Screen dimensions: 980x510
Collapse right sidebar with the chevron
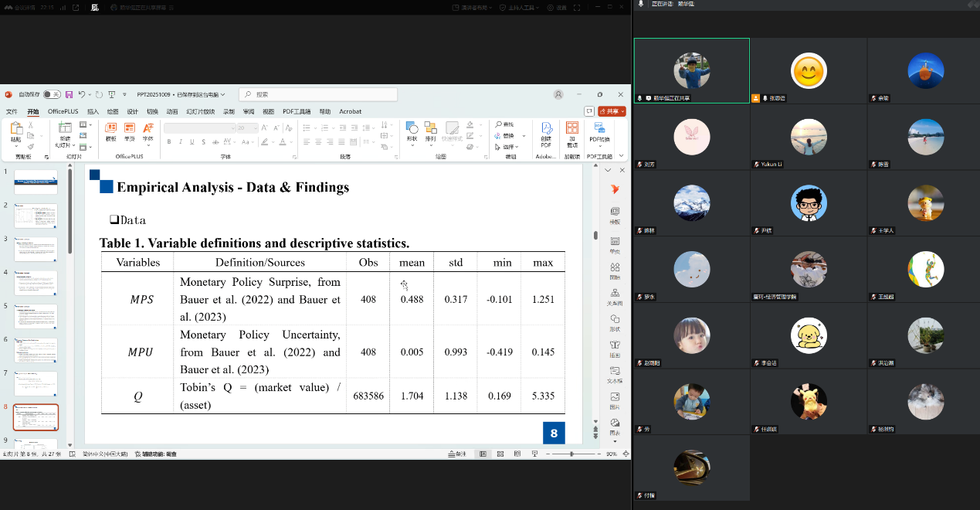tap(608, 170)
